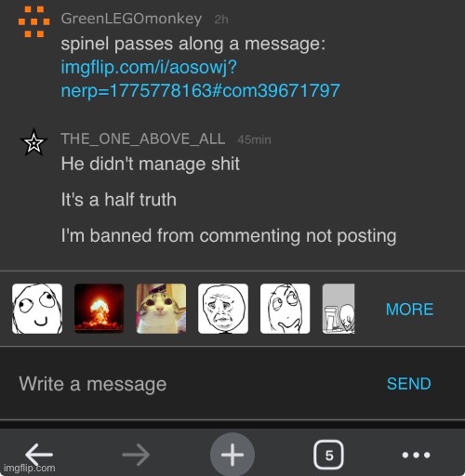The image size is (465, 476).
Task: Open THE_ONE_ABOVE_ALL's star avatar
Action: pyautogui.click(x=33, y=142)
